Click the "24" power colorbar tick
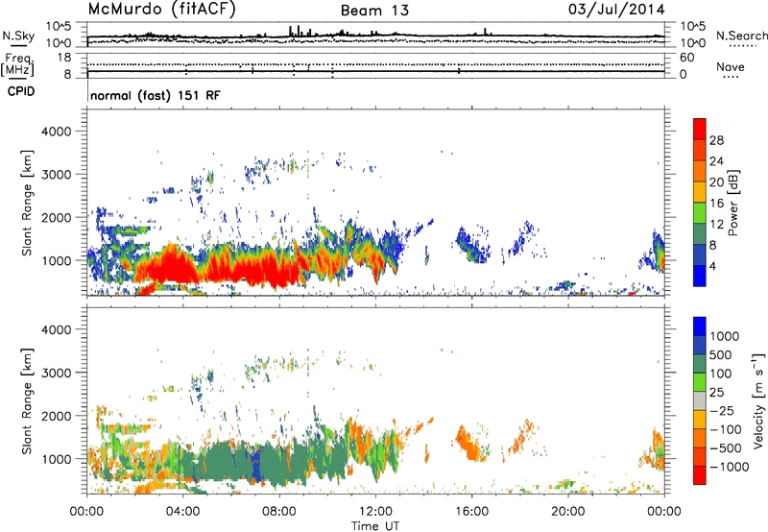The image size is (768, 532). pyautogui.click(x=716, y=161)
